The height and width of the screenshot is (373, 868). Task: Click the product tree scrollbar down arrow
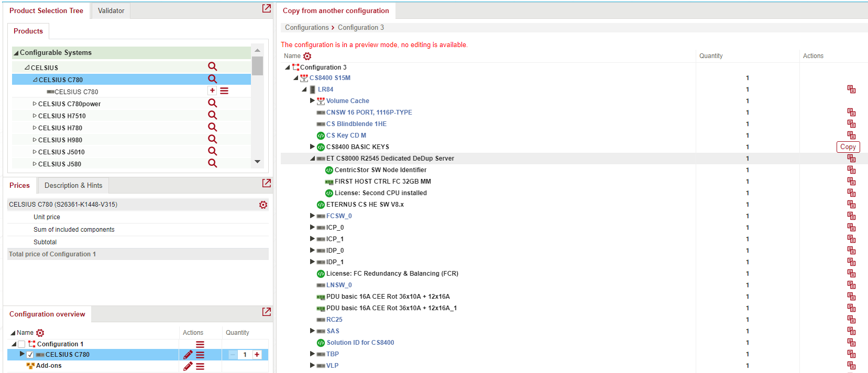(x=257, y=162)
